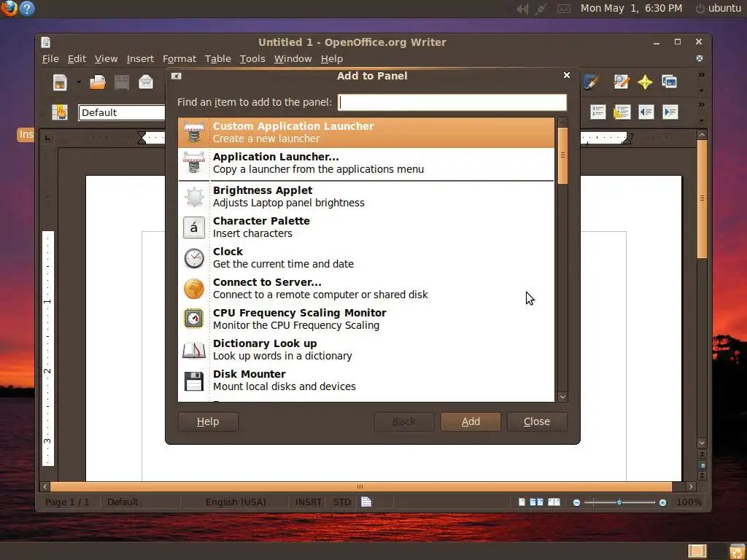
Task: Click the zoom out minus button
Action: pyautogui.click(x=576, y=502)
